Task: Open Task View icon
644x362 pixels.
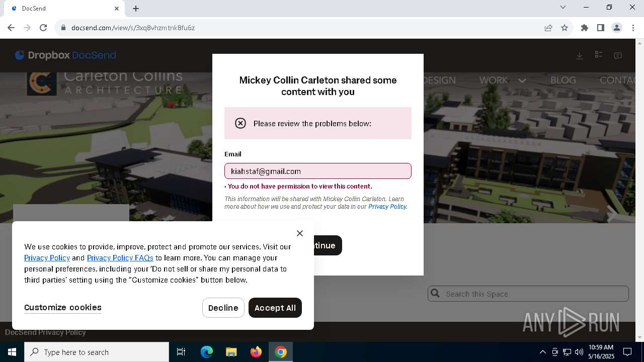Action: click(x=181, y=352)
